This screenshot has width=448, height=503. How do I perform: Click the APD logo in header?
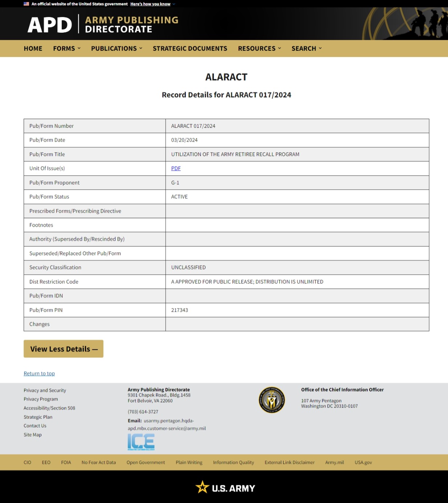pyautogui.click(x=50, y=25)
